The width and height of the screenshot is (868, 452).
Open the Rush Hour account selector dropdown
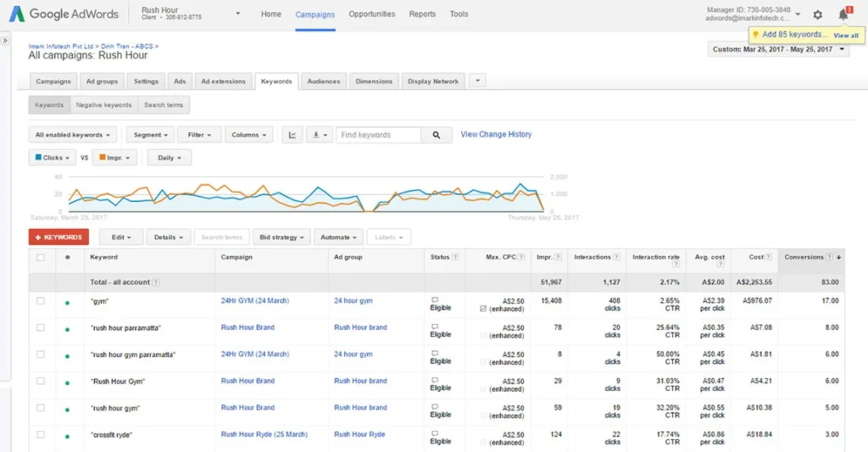point(238,14)
